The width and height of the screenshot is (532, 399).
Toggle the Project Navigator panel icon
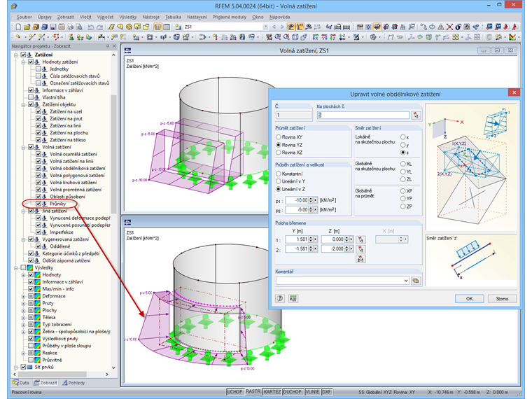(157, 27)
